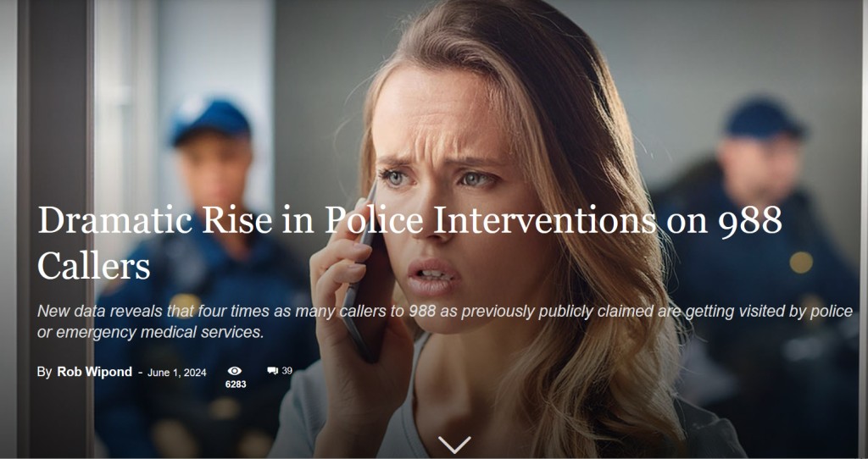The width and height of the screenshot is (868, 459).
Task: Open comments via speech bubble icon
Action: point(272,371)
